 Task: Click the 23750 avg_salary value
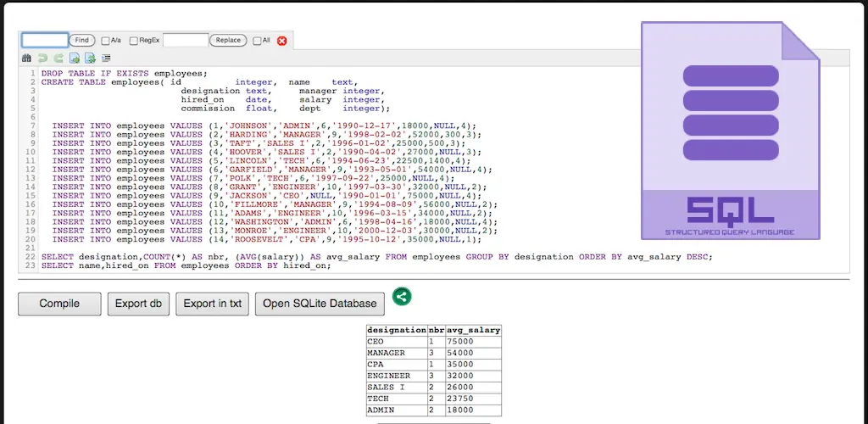click(473, 399)
